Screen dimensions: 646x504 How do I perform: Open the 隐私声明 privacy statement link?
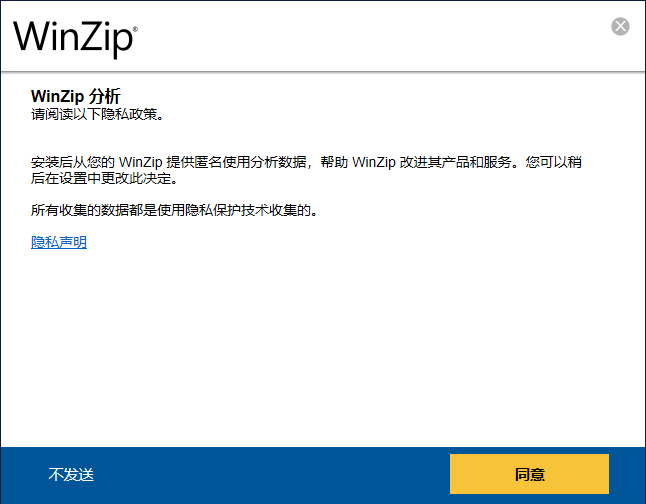(x=59, y=242)
